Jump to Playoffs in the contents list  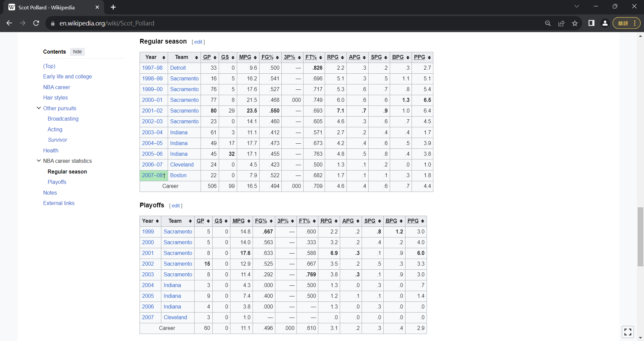(57, 182)
